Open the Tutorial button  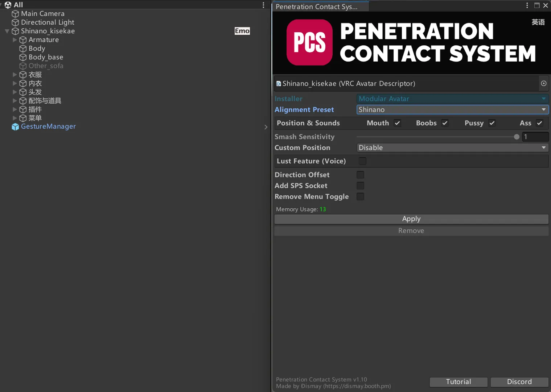(x=459, y=382)
